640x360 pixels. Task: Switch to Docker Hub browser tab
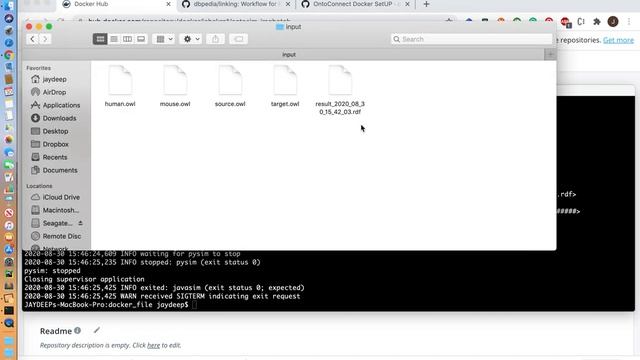[x=116, y=4]
